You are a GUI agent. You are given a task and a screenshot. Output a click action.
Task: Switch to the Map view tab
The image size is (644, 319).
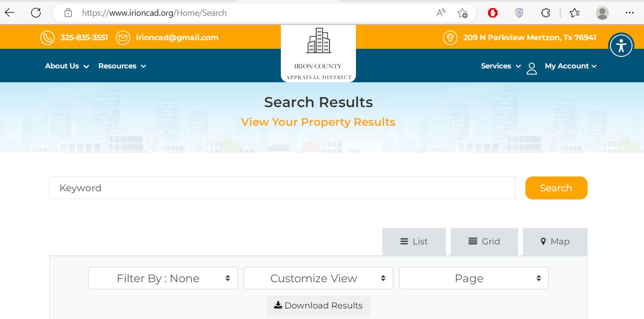(555, 242)
